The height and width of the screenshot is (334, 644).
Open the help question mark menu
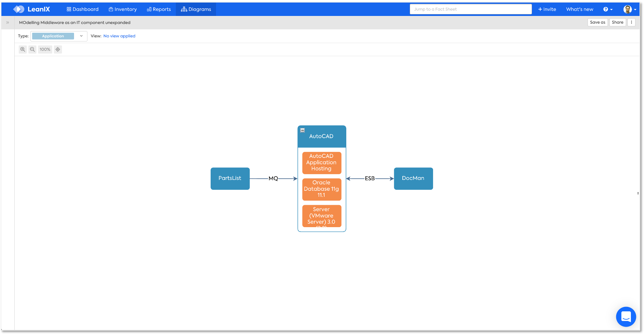pyautogui.click(x=608, y=9)
